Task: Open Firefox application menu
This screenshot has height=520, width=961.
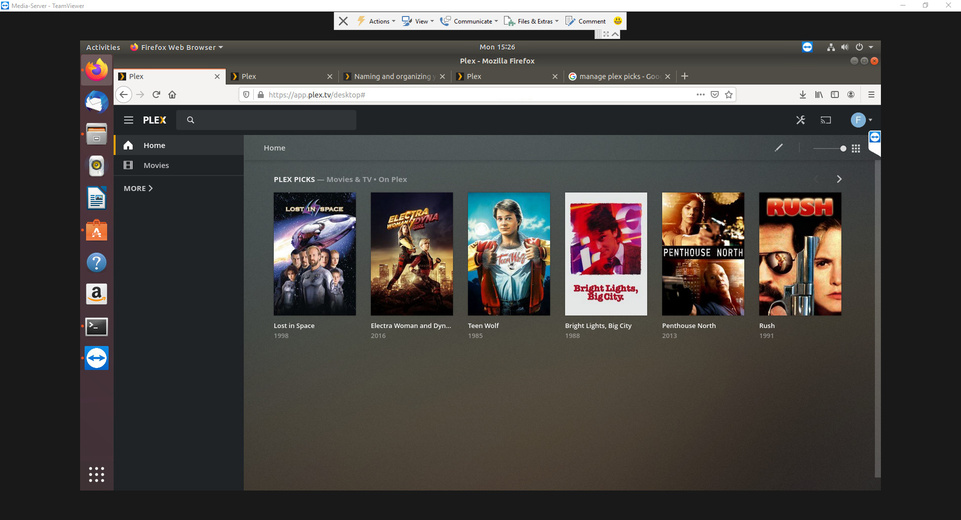Action: pos(871,94)
